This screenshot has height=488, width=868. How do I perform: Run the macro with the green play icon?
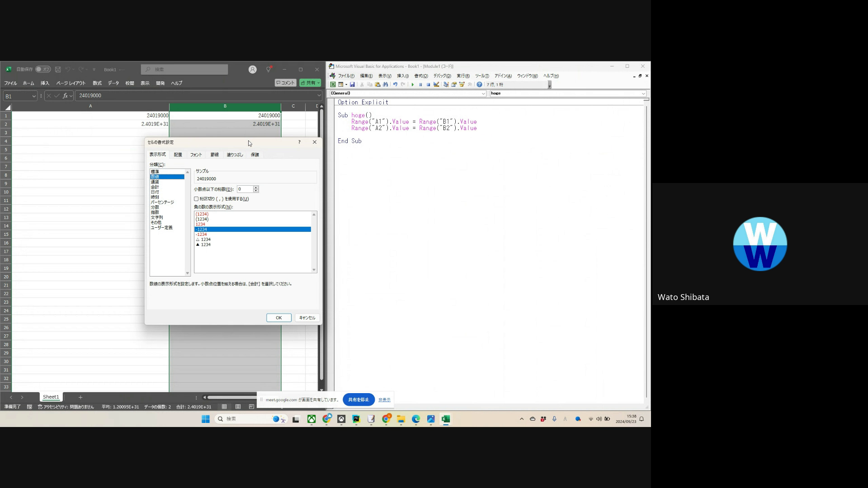coord(412,84)
